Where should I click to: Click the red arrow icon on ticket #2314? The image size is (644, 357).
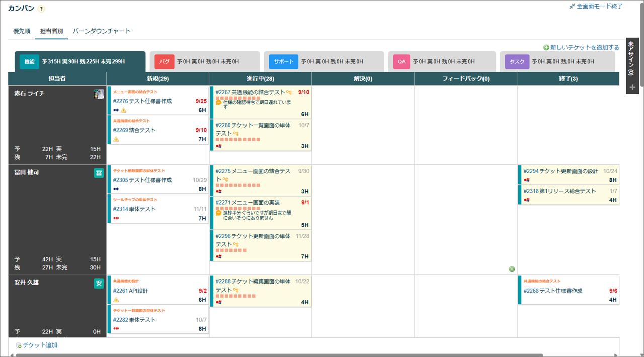[116, 219]
